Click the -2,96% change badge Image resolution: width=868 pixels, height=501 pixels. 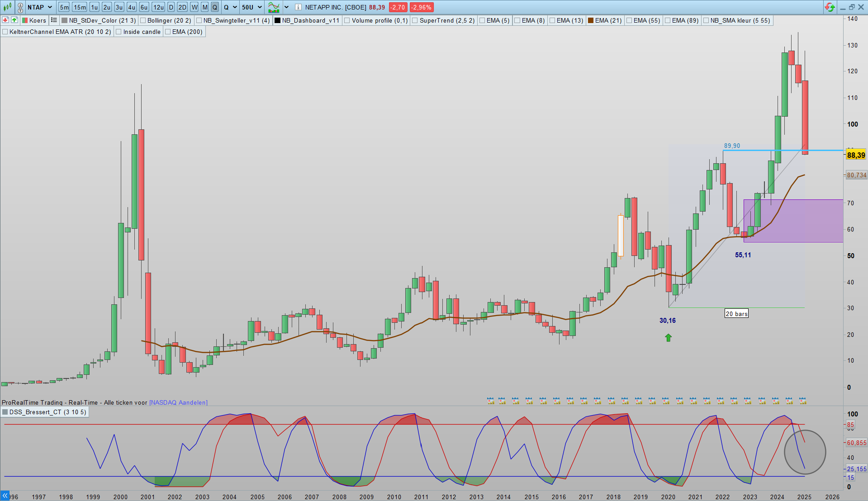421,7
